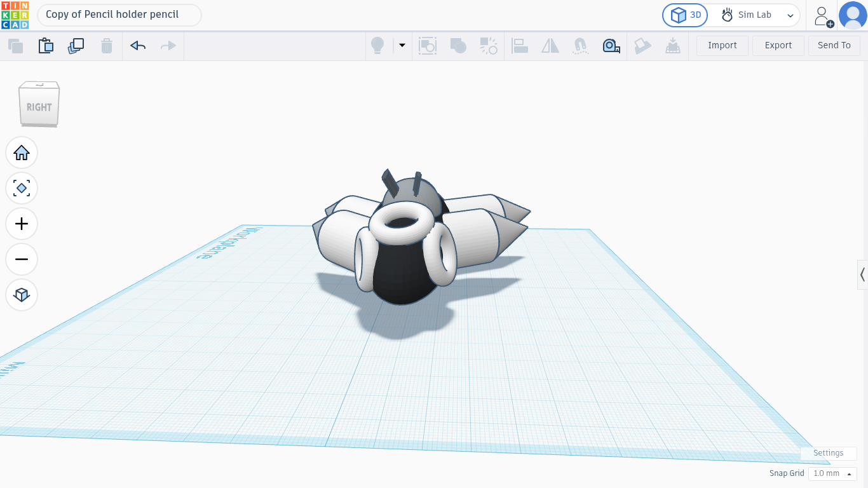Invite collaborators with add-person icon
The image size is (868, 488).
click(824, 16)
